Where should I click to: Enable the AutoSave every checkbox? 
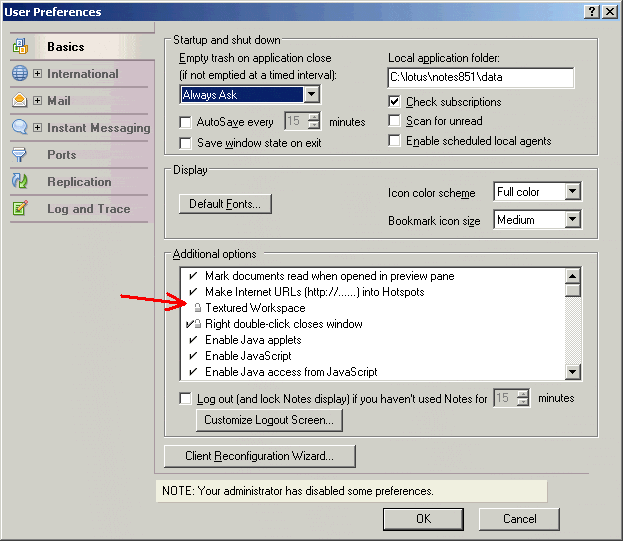[185, 122]
